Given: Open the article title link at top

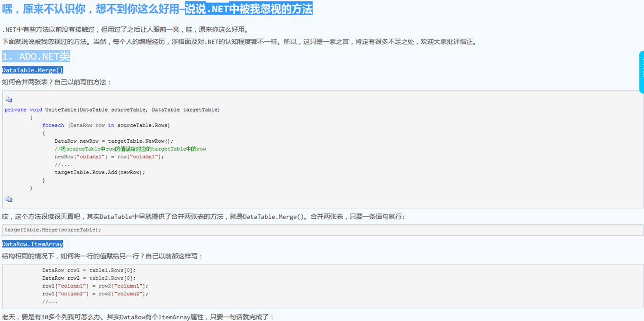Looking at the screenshot, I should click(x=157, y=9).
